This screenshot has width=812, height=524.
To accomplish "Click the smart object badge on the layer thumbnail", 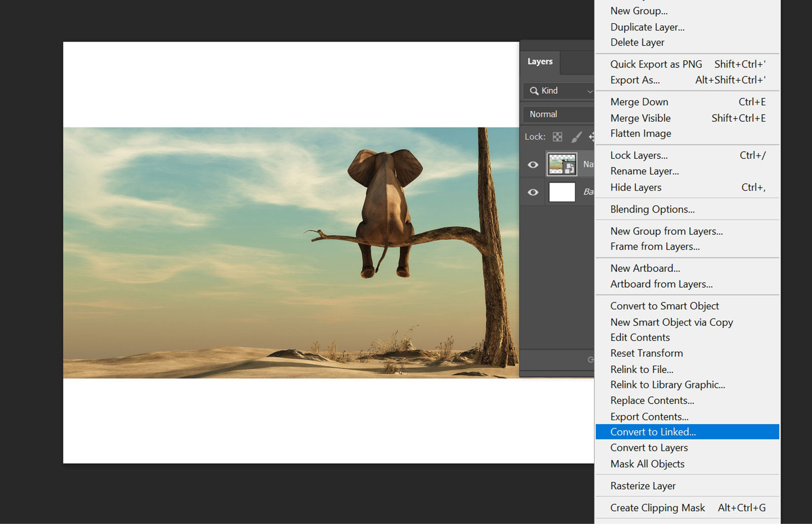I will coord(570,168).
